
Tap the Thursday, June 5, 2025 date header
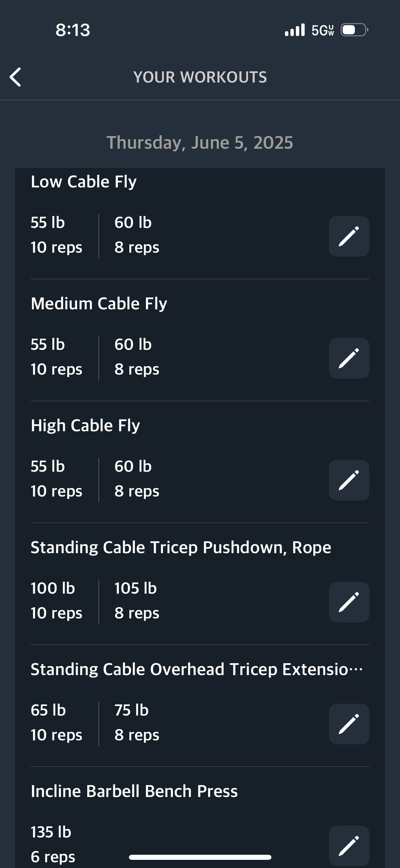tap(200, 143)
